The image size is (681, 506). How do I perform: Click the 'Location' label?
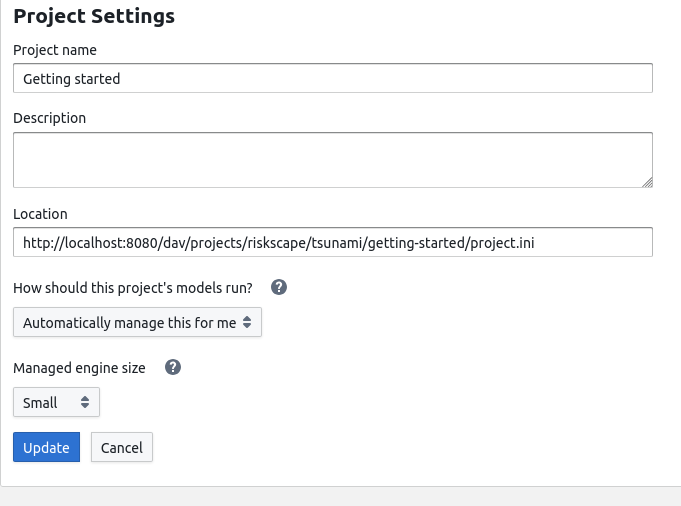(40, 214)
